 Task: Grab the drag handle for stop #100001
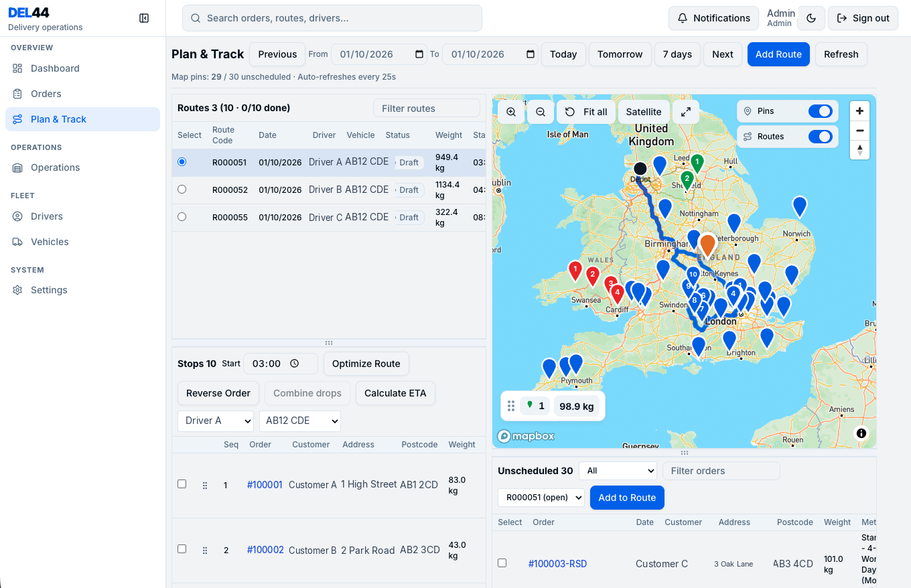(205, 486)
